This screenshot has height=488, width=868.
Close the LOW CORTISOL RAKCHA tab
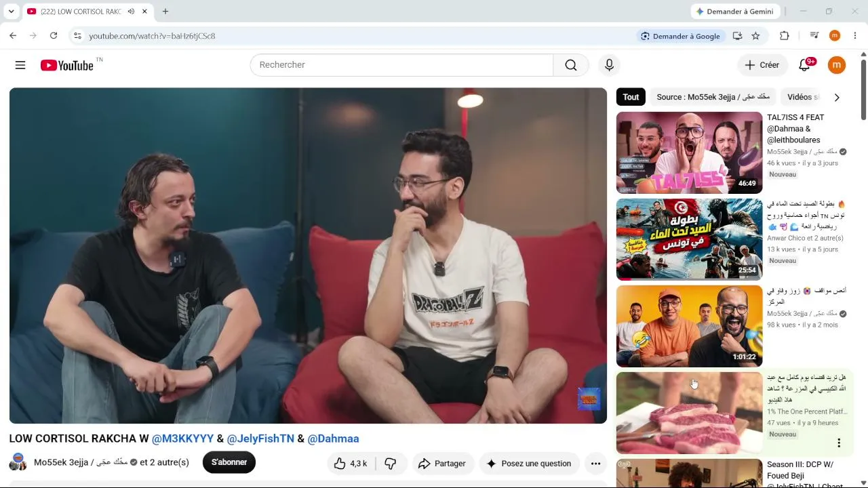tap(144, 12)
